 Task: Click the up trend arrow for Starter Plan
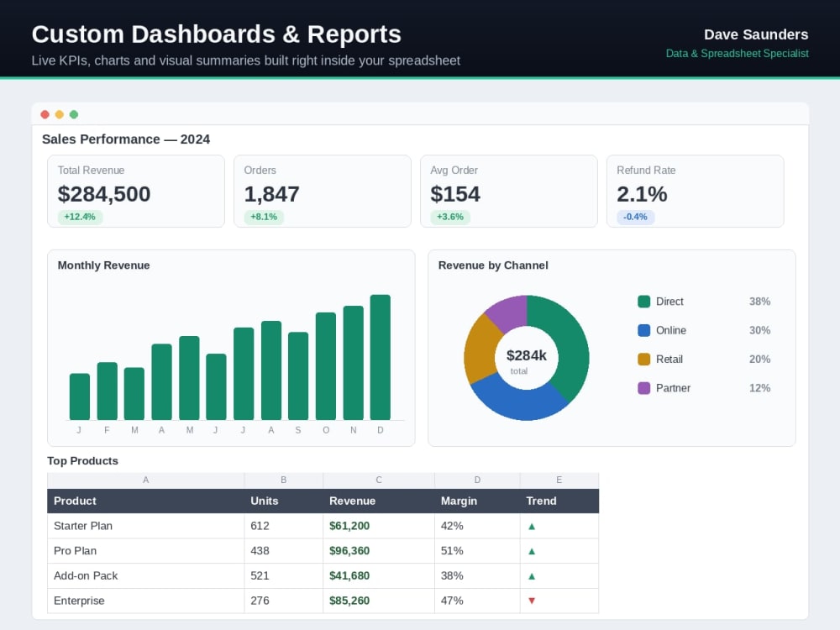pos(532,526)
